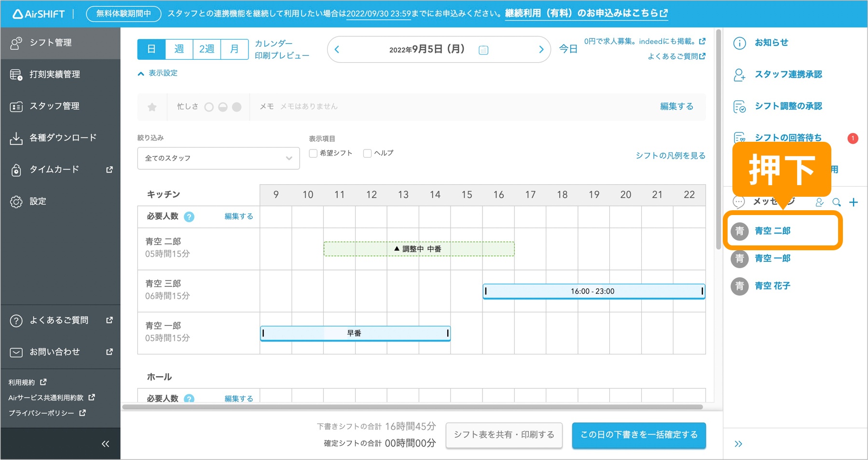
Task: Click the 16:00 - 23:00 shift bar
Action: [593, 291]
